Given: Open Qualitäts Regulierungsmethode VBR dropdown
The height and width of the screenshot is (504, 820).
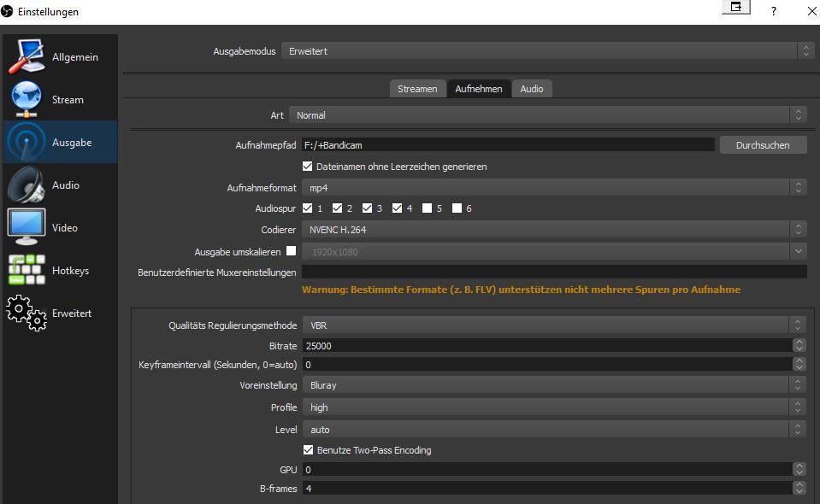Looking at the screenshot, I should (554, 325).
